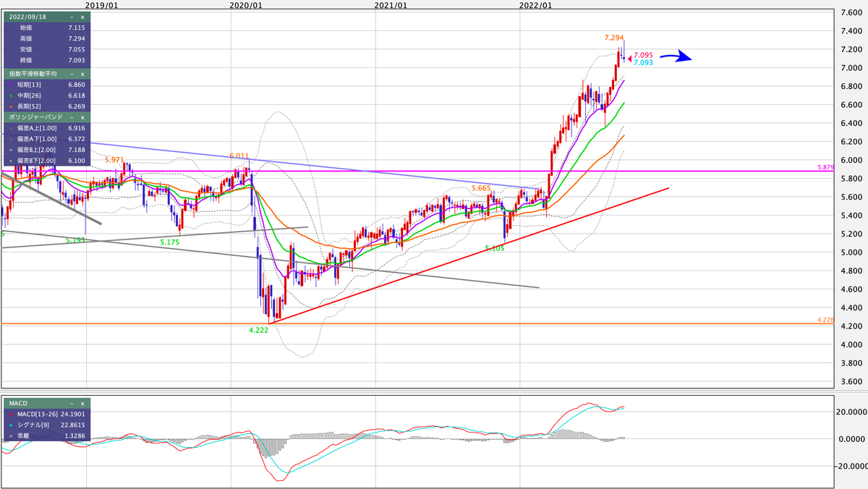Click the ボリンジャーバンド panel title
868x489 pixels.
[x=35, y=116]
